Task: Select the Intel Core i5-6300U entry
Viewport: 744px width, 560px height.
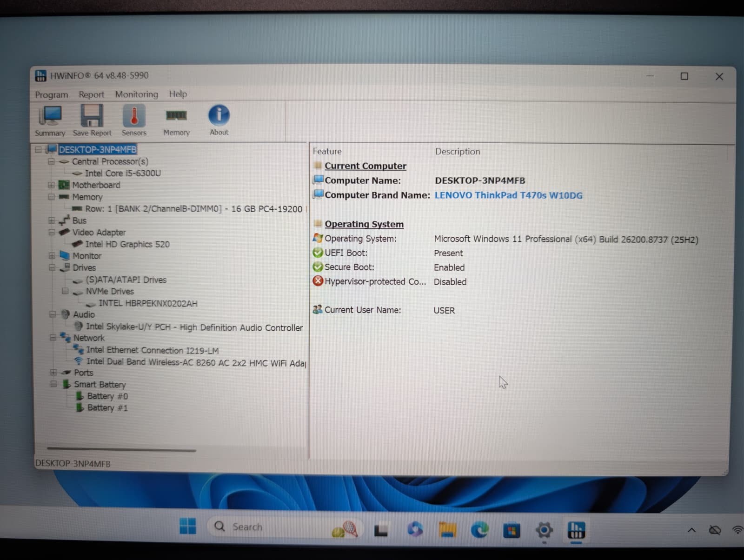Action: tap(123, 173)
